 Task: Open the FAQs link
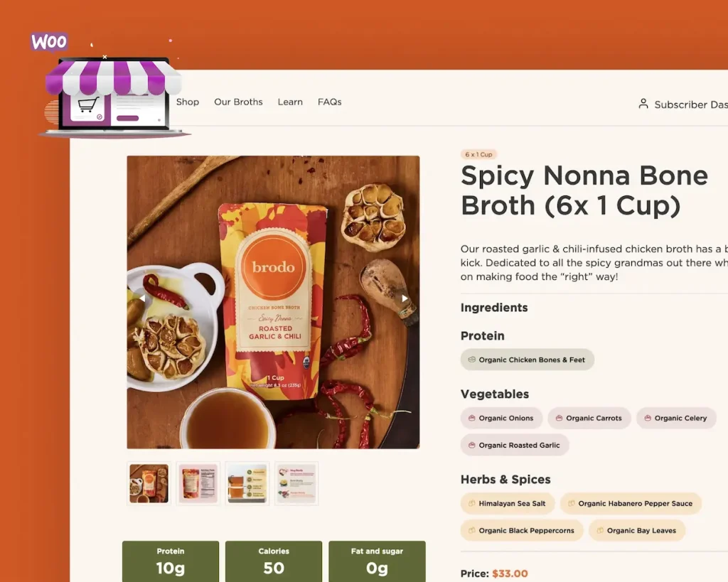coord(330,102)
